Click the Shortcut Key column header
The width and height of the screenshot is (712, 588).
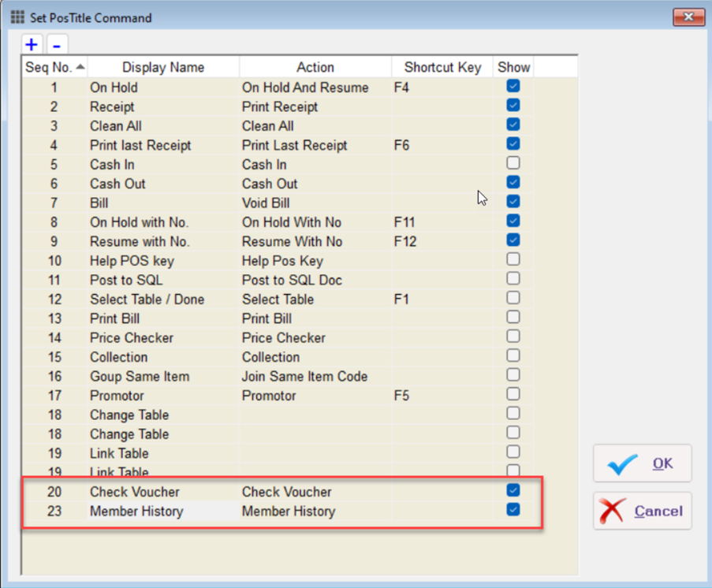point(442,68)
